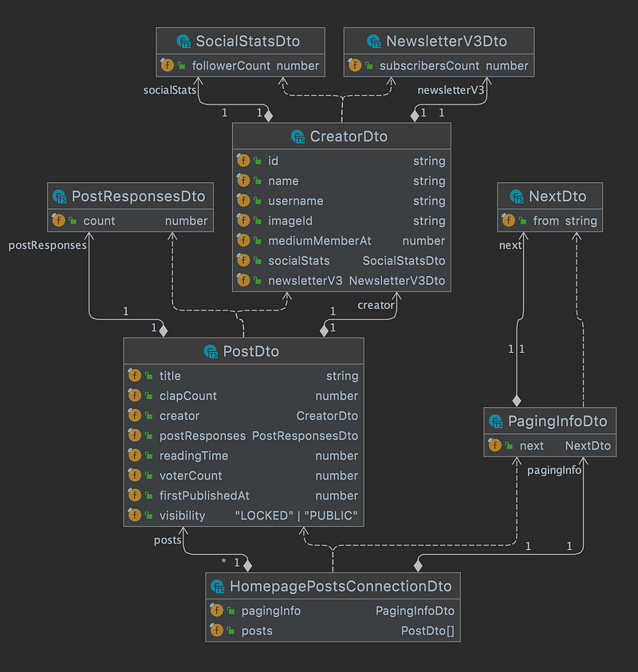Click the "LOCKED" | "PUBLIC" type value
Image resolution: width=638 pixels, height=672 pixels.
pos(297,516)
